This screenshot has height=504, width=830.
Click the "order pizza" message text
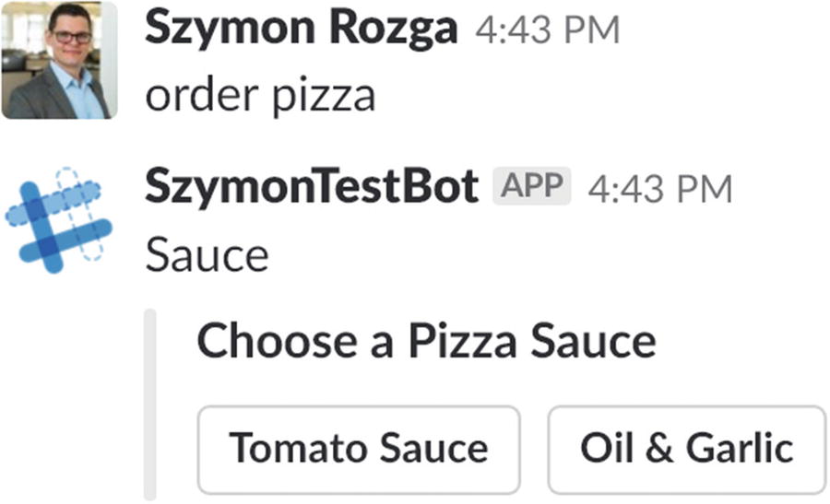pos(260,96)
